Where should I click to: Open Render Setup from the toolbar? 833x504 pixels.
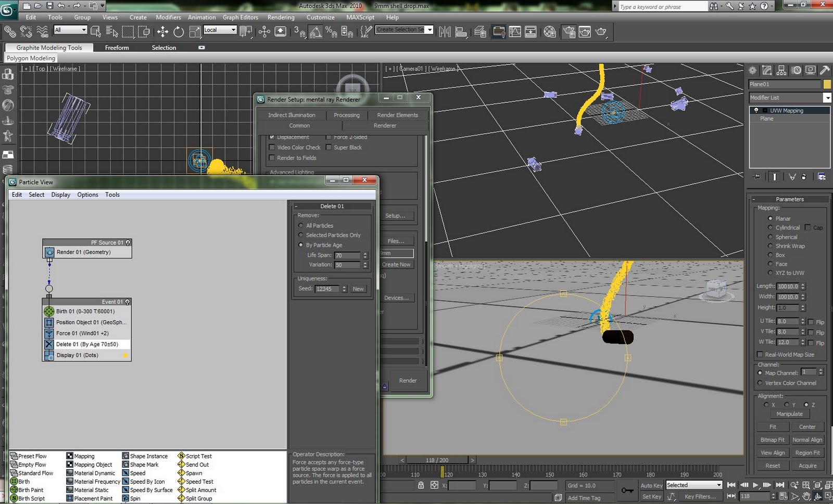pos(569,32)
